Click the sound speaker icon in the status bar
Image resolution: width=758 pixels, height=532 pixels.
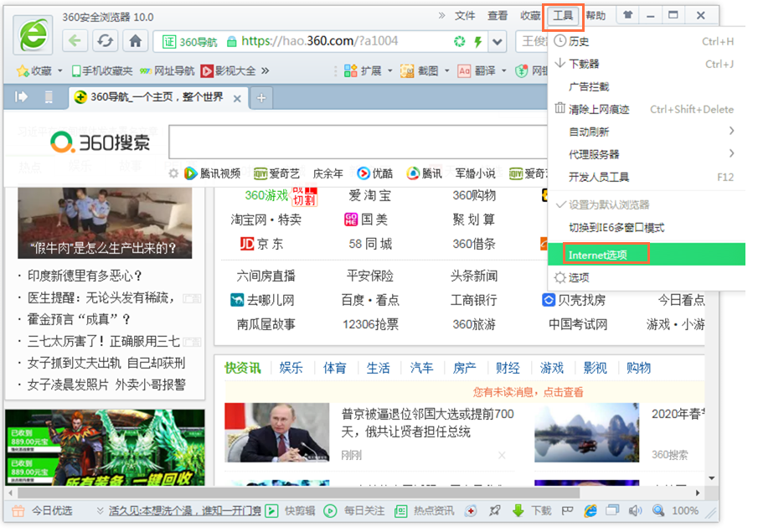click(x=635, y=510)
